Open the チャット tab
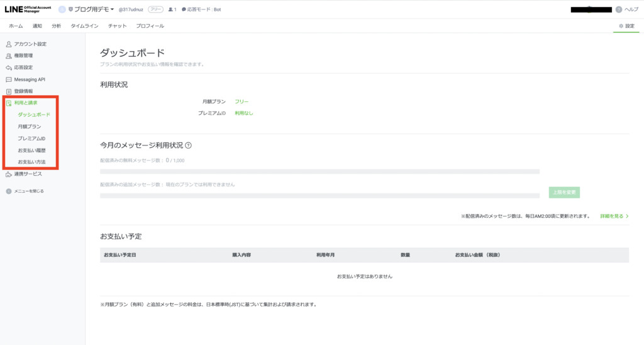The width and height of the screenshot is (644, 345). pyautogui.click(x=117, y=26)
